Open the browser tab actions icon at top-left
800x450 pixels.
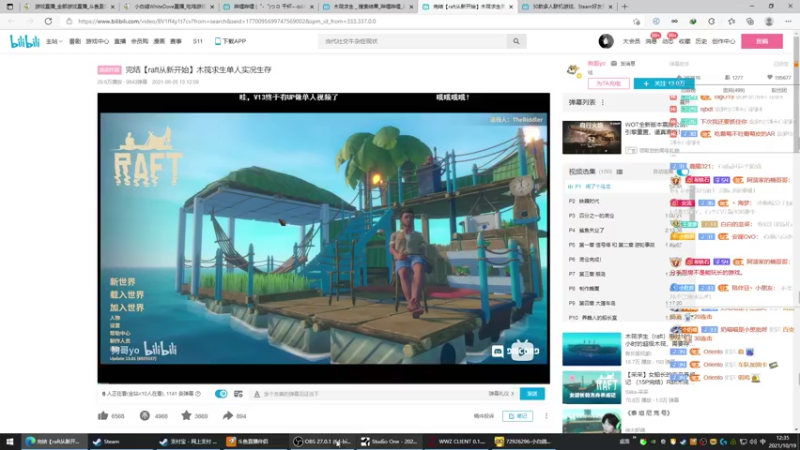(10, 7)
